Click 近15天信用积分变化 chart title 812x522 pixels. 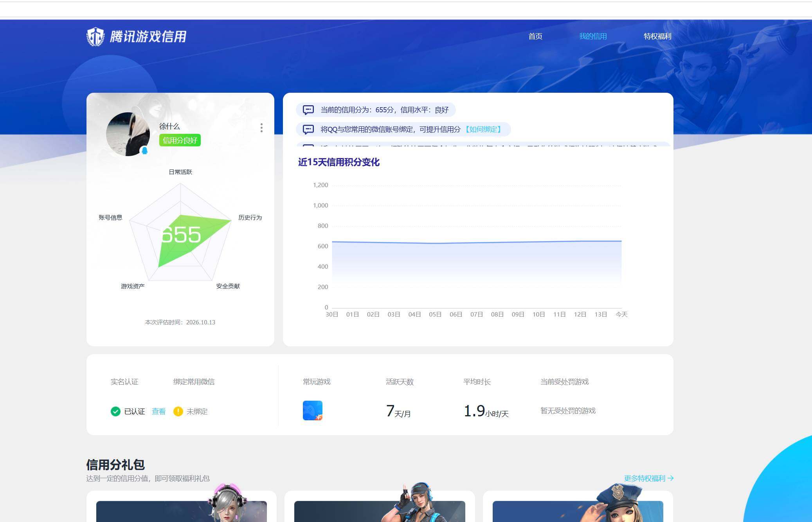[x=339, y=162]
